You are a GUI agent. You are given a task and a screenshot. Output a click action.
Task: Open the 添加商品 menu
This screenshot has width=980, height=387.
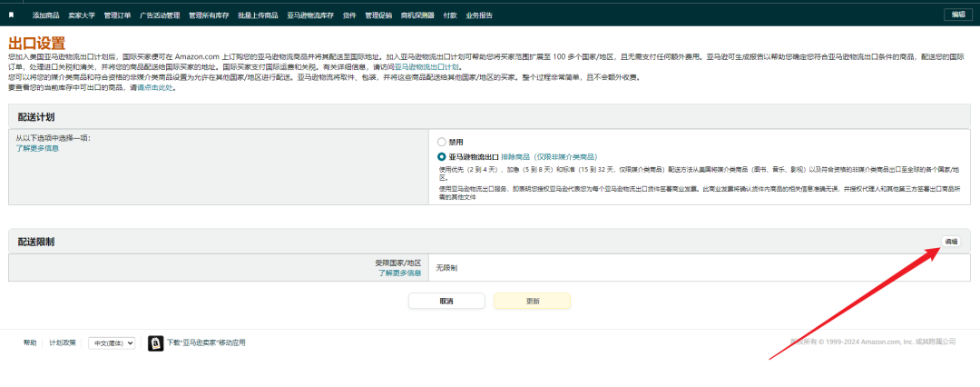(x=45, y=15)
